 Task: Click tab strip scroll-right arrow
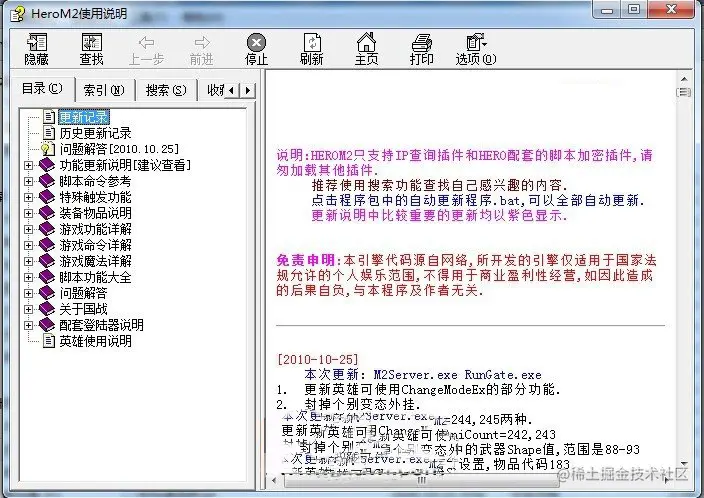point(247,91)
